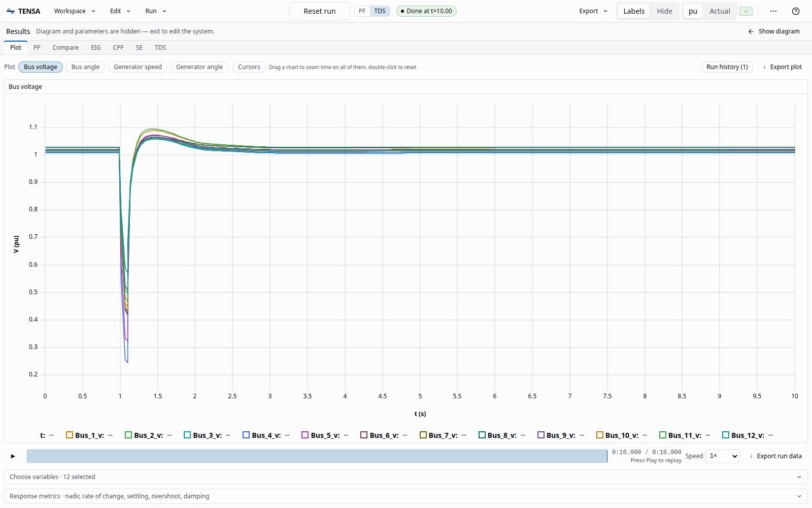This screenshot has width=812, height=508.
Task: Open the SE results tab
Action: tap(139, 48)
